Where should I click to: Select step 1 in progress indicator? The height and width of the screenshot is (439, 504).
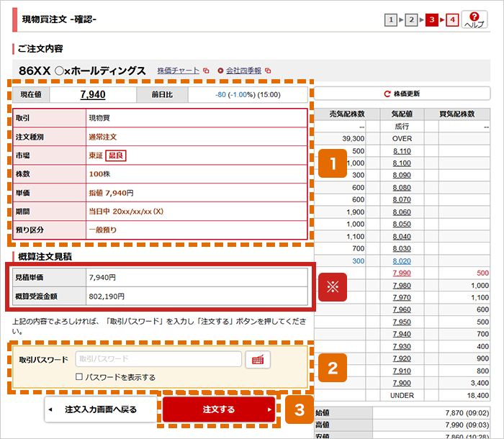click(391, 20)
